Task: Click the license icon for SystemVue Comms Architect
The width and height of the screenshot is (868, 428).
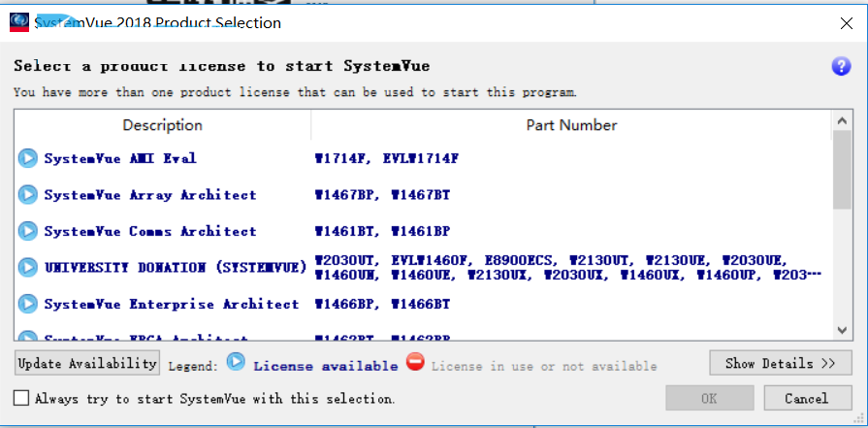Action: 28,231
